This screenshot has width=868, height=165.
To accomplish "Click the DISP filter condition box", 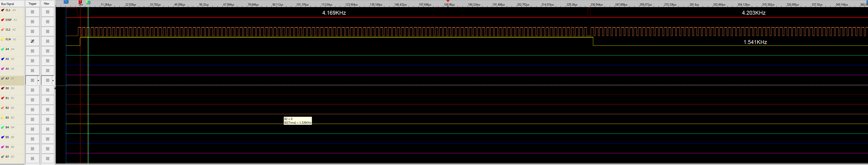I will (x=48, y=22).
